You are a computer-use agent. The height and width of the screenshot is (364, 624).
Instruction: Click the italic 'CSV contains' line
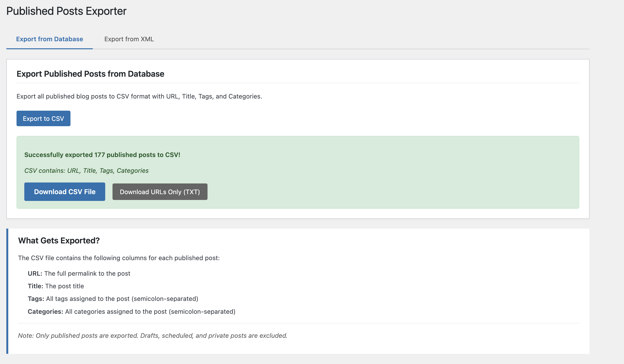[x=87, y=171]
